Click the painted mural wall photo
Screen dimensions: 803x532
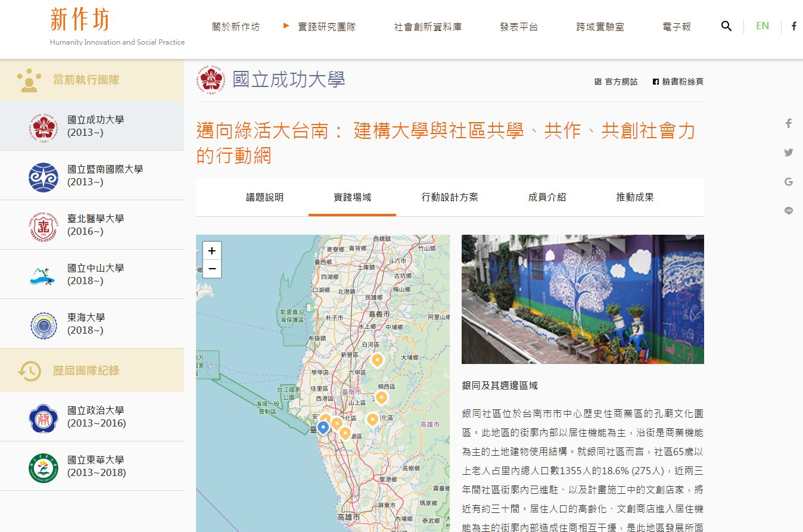coord(583,299)
